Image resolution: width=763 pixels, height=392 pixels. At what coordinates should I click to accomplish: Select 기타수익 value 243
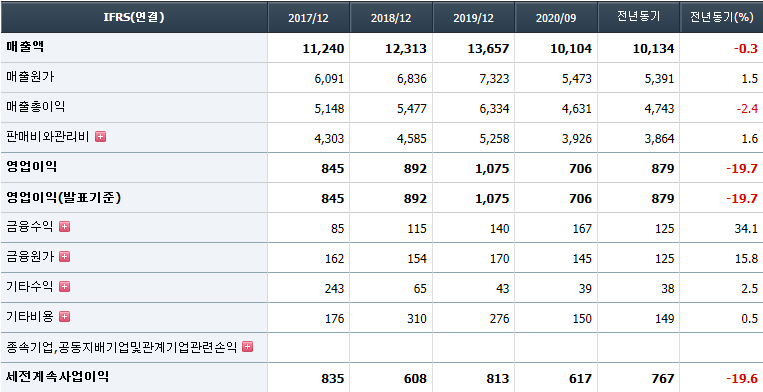(335, 289)
